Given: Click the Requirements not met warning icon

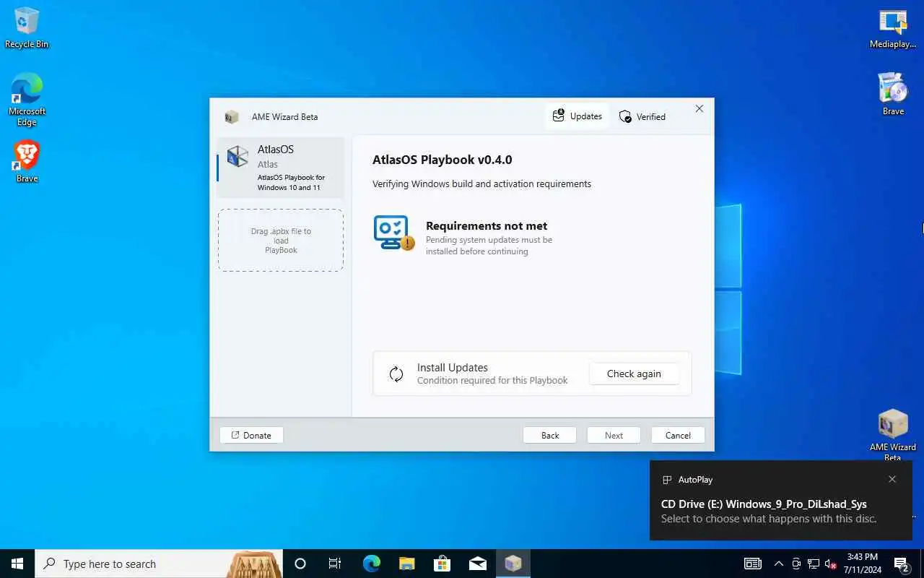Looking at the screenshot, I should click(x=393, y=233).
